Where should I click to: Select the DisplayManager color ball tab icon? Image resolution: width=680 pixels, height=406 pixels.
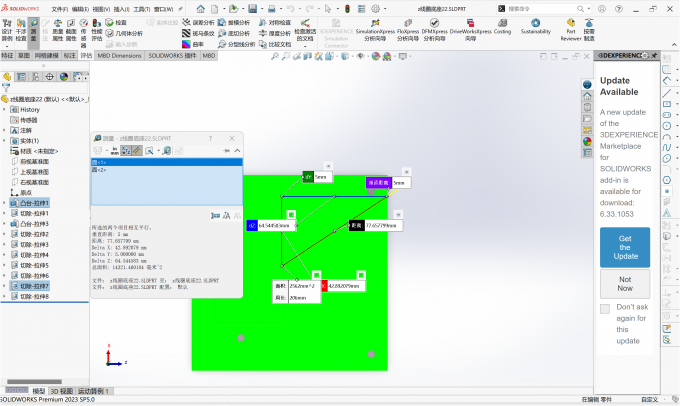tap(64, 77)
